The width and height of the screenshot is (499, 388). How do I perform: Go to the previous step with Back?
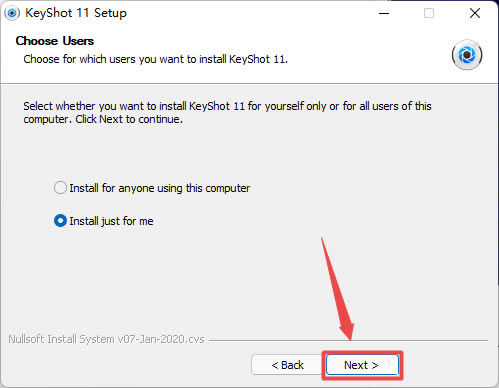[287, 365]
